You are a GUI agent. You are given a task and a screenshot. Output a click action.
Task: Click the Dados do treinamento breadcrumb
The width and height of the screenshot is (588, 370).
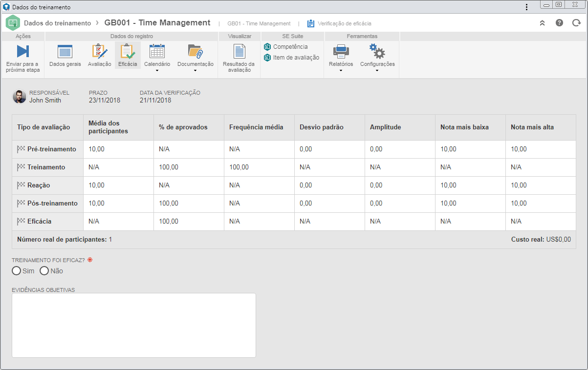(x=57, y=23)
